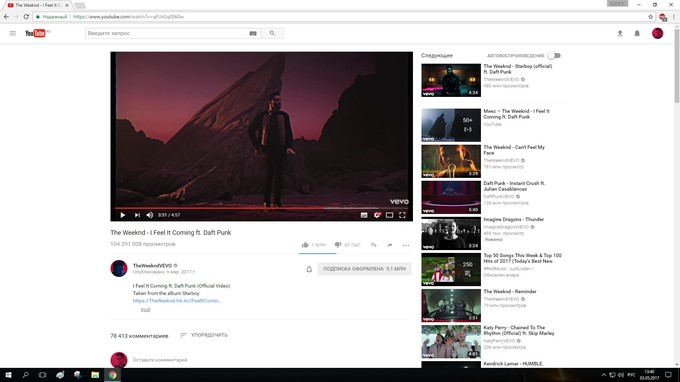
Task: Open the player settings gear
Action: tap(377, 215)
